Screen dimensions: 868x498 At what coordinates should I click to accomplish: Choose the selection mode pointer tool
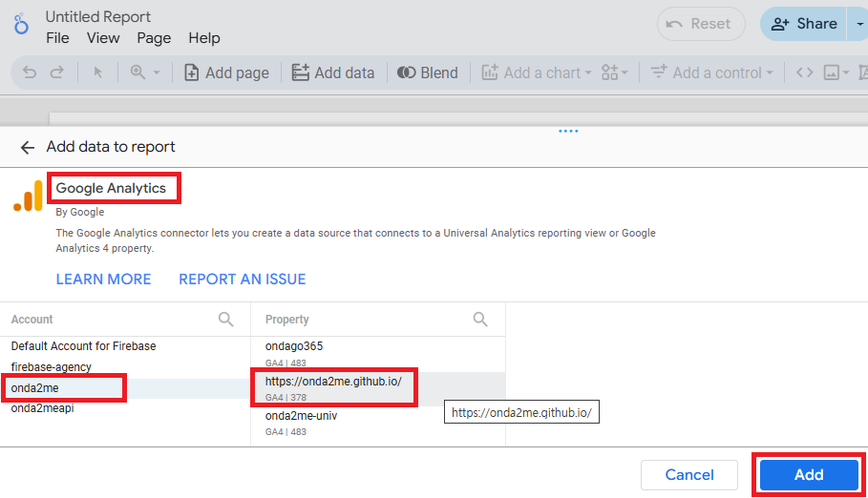click(x=98, y=73)
